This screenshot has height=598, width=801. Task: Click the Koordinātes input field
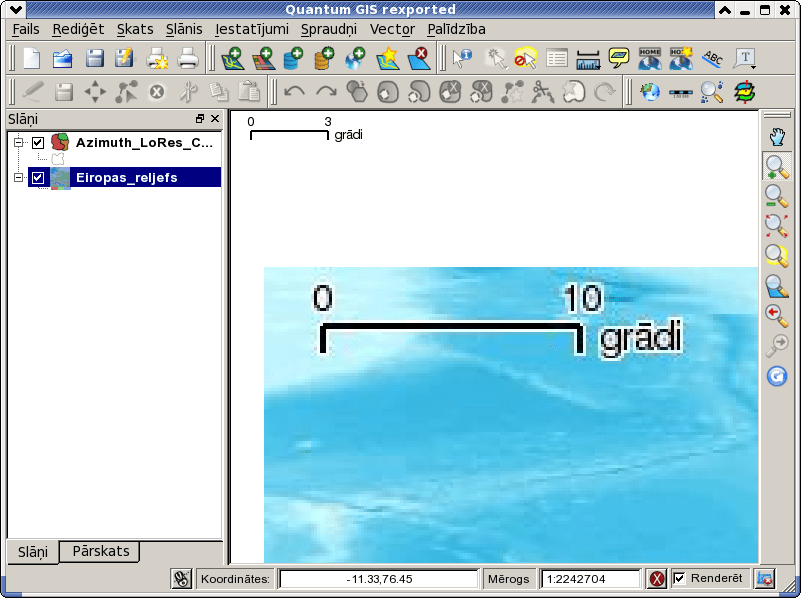coord(379,579)
